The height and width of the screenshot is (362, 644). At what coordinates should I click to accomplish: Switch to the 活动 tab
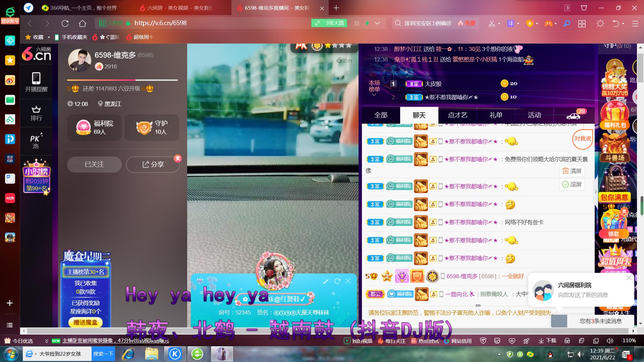[534, 115]
